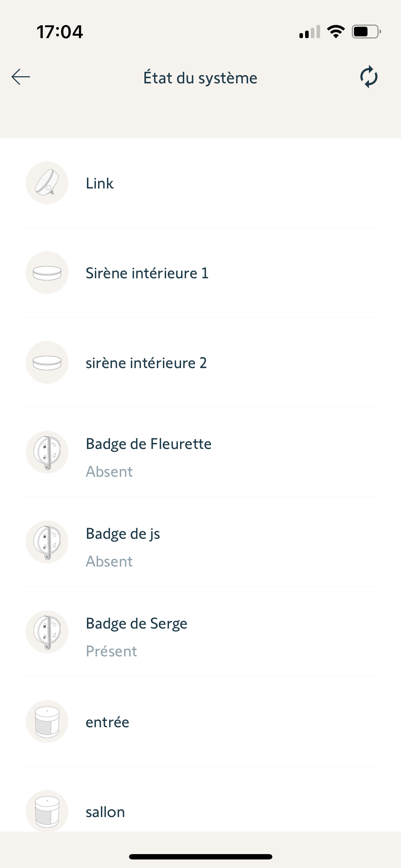Screen dimensions: 401x868
Task: Select the sallon device label
Action: tap(105, 812)
